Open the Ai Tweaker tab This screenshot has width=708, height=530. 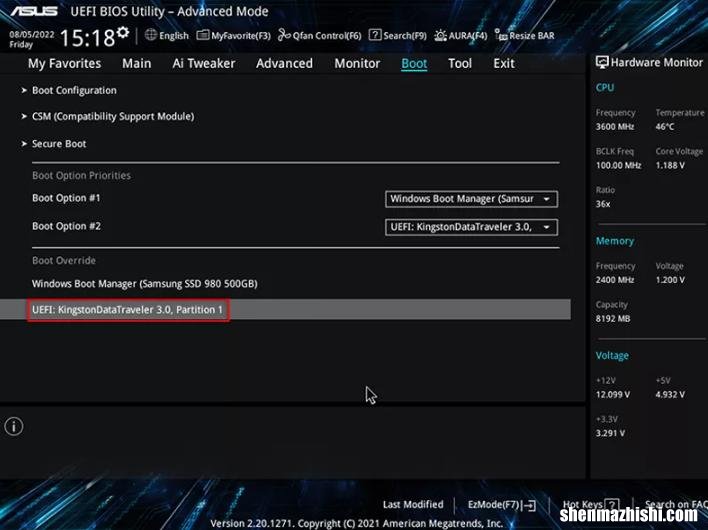[x=204, y=64]
